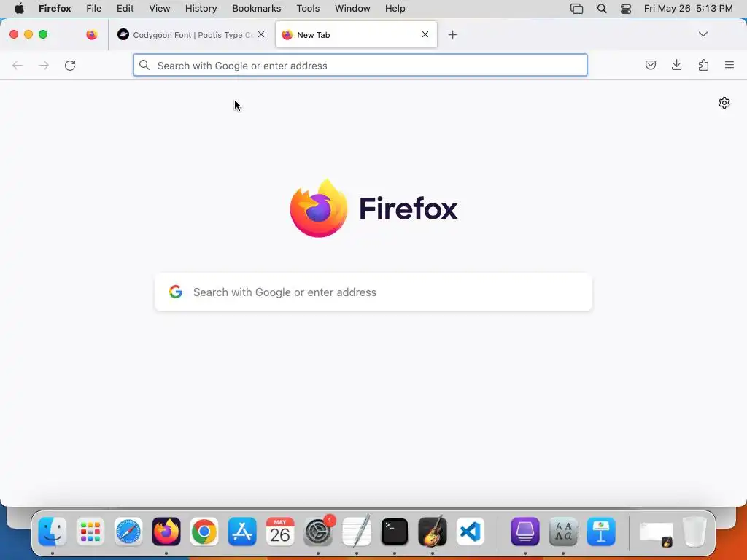Open Stage Manager windows icon in menu bar
This screenshot has height=560, width=747.
[576, 9]
